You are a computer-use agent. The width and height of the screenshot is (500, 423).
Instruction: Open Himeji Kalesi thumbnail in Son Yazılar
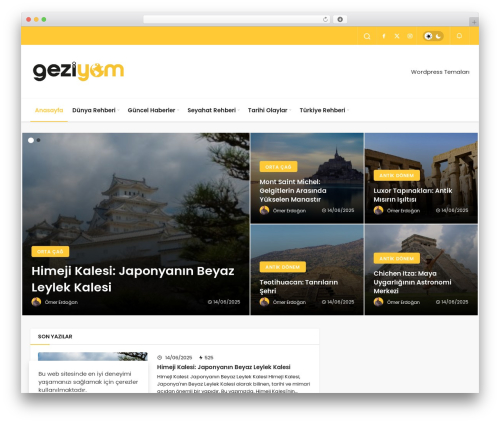coord(93,356)
